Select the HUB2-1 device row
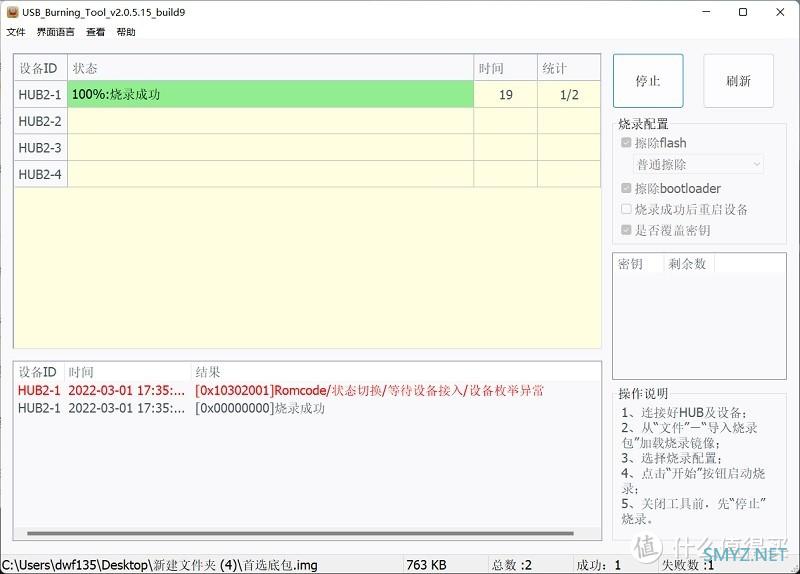800x574 pixels. (x=307, y=94)
